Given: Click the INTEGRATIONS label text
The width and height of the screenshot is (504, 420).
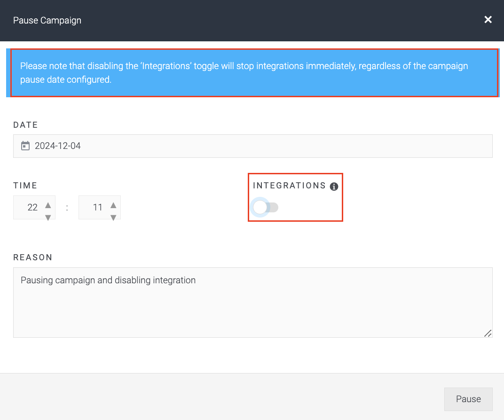Looking at the screenshot, I should 289,186.
